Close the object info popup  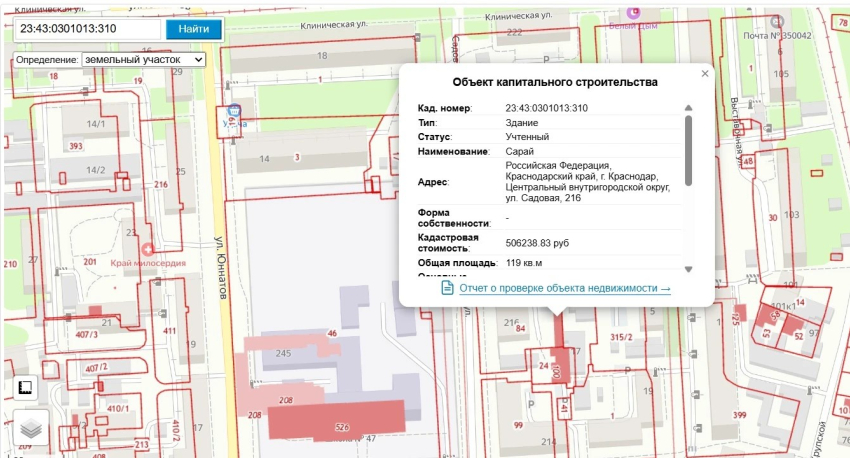click(705, 74)
